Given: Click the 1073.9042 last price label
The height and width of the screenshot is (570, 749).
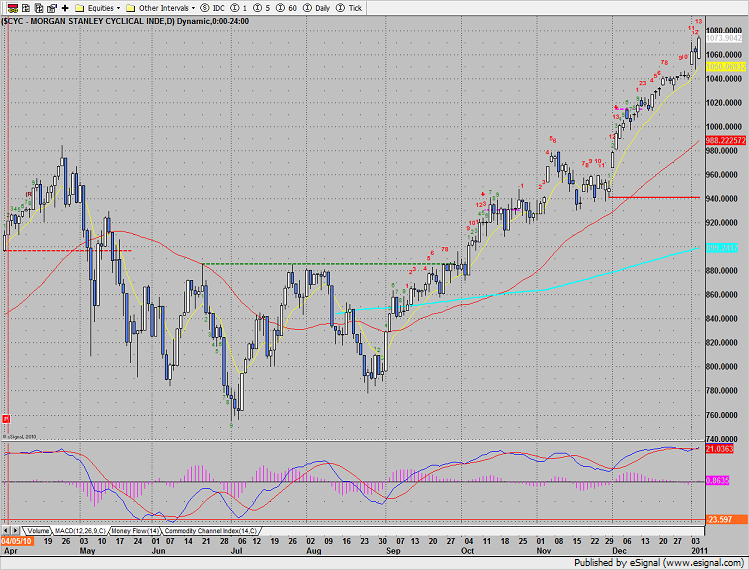Looking at the screenshot, I should pyautogui.click(x=724, y=38).
